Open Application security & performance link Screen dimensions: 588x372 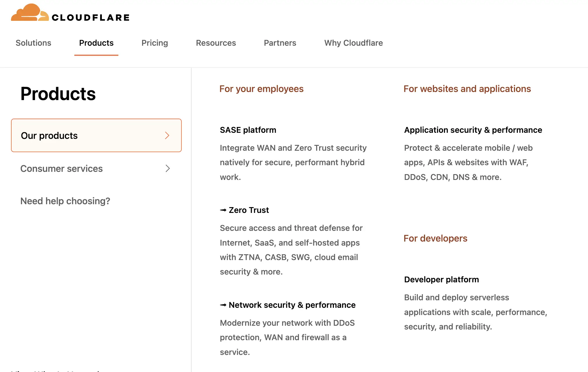(x=473, y=130)
